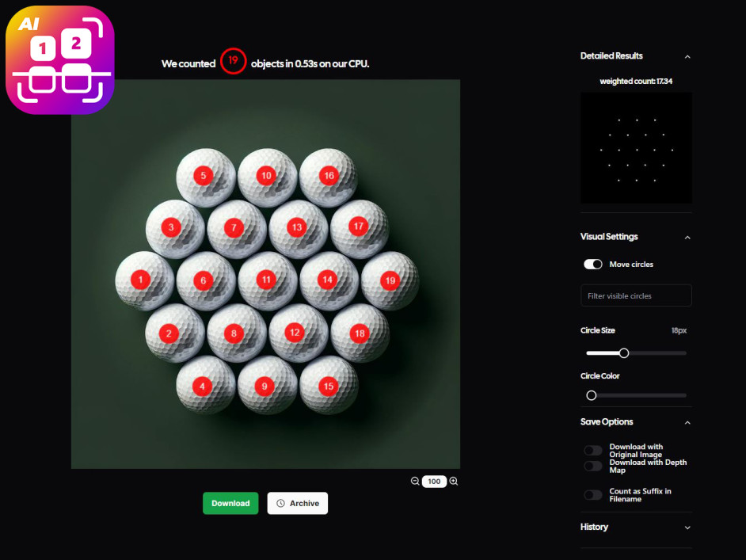Image resolution: width=746 pixels, height=560 pixels.
Task: Click the red marker numbered 5
Action: (x=204, y=176)
